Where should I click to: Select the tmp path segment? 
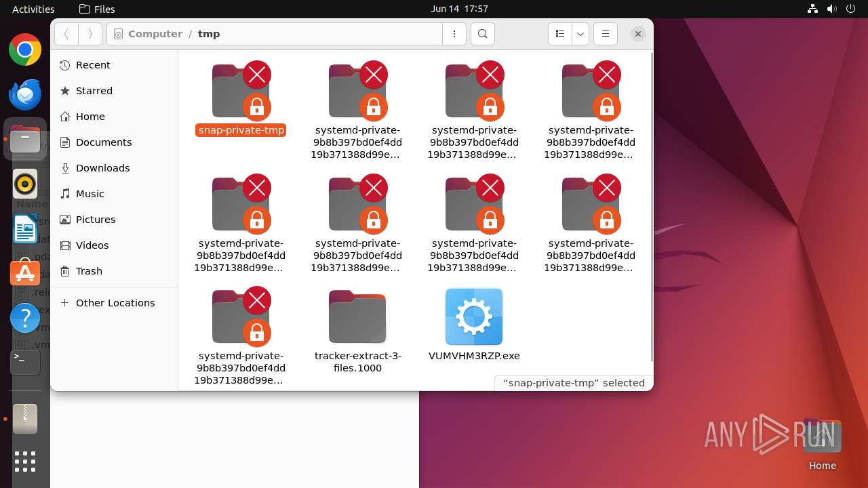(x=209, y=34)
